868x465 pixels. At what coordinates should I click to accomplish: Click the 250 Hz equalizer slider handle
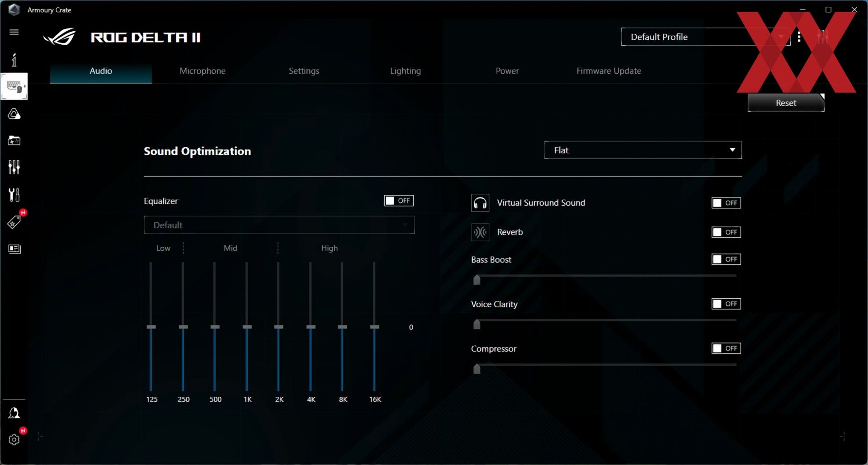tap(183, 327)
